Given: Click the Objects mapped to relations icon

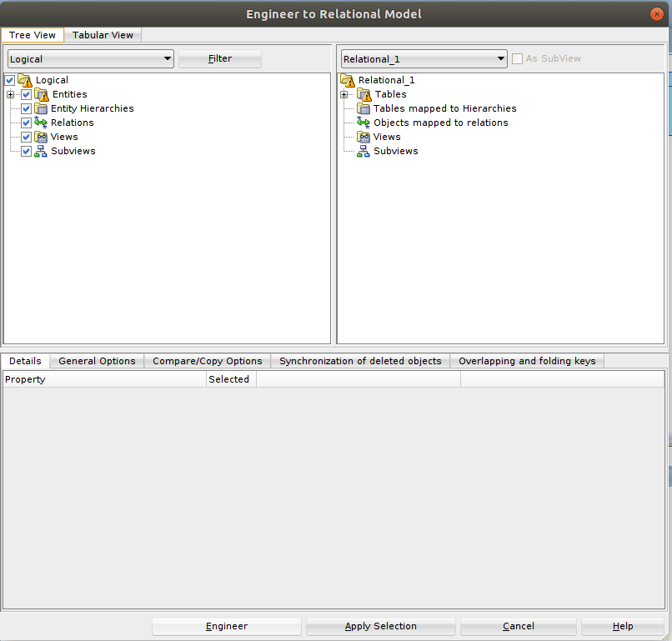Looking at the screenshot, I should 364,123.
